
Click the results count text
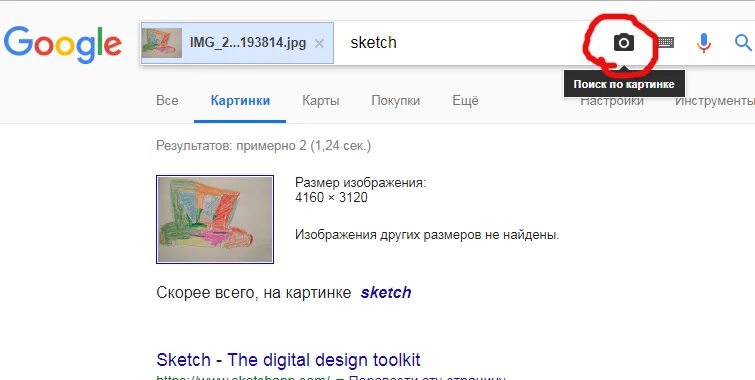click(x=263, y=145)
